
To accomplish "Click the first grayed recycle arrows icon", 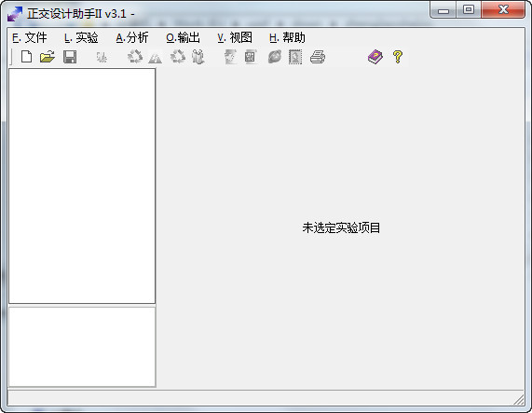I will coord(135,57).
